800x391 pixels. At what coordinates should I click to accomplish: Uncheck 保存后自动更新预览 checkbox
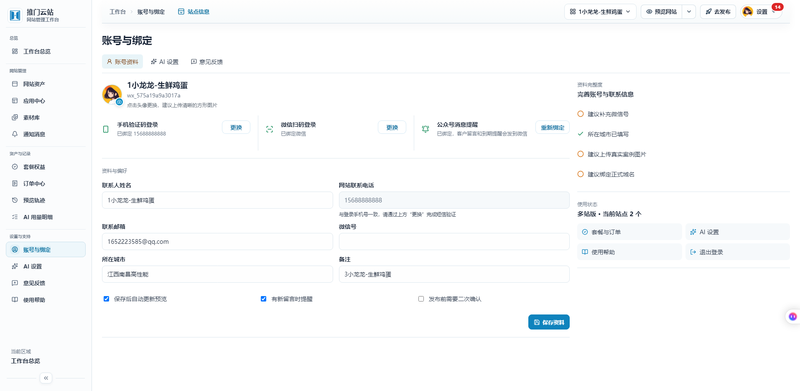pos(107,299)
